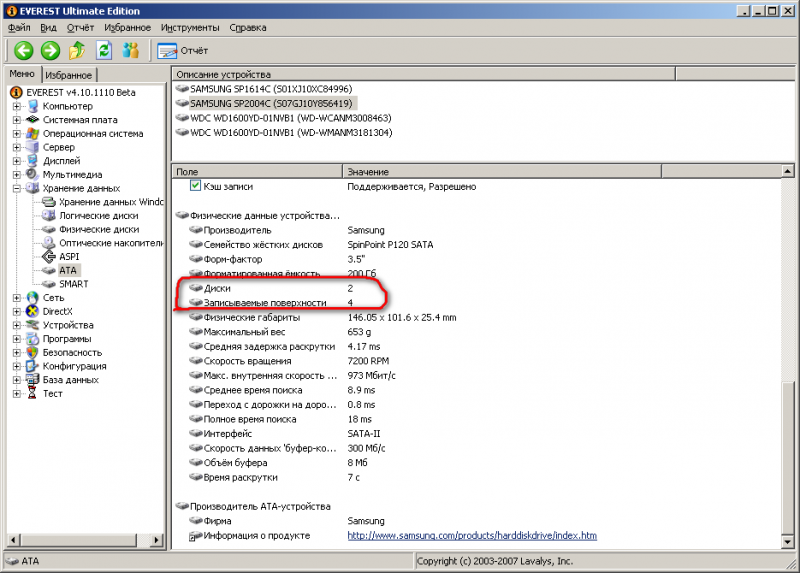Click the Сеть globe icon
Viewport: 800px width, 573px height.
click(33, 297)
